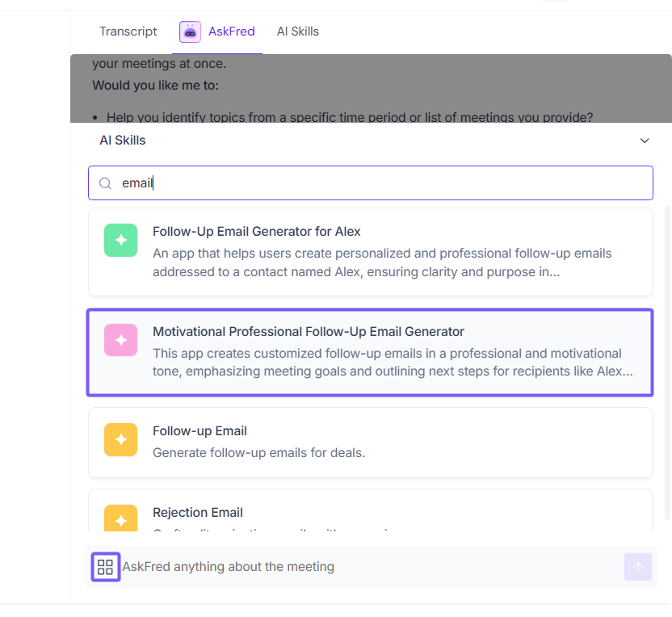Click the yellow Follow-up Email skill icon

121,439
